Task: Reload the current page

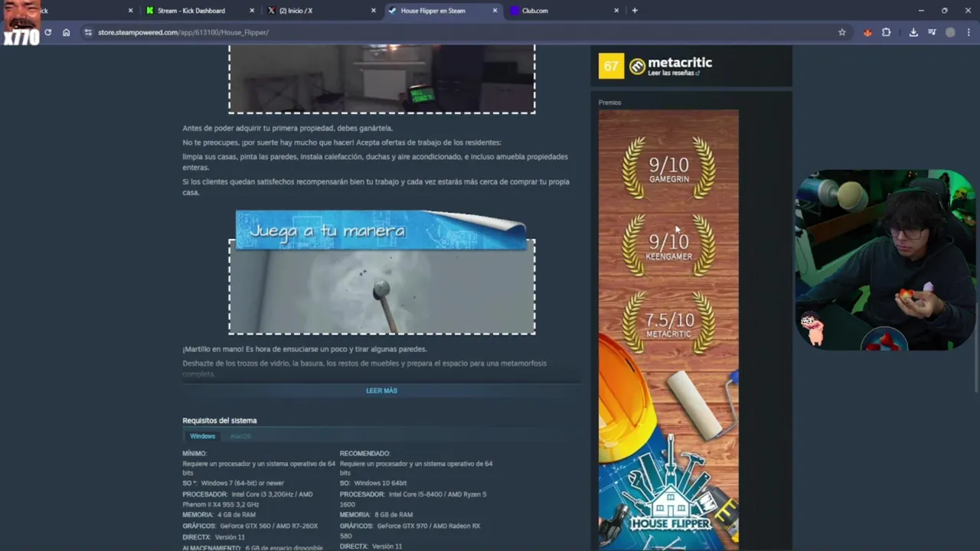Action: [47, 32]
